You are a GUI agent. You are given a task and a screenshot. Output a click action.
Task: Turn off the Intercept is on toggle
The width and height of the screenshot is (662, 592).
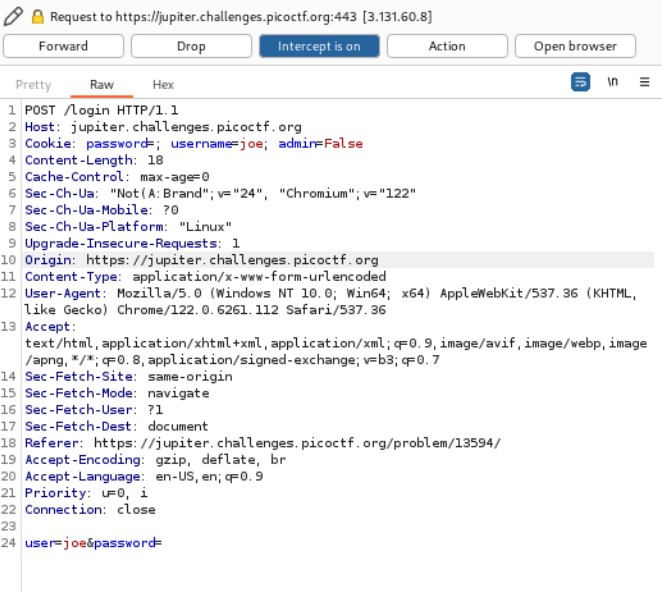click(x=319, y=46)
